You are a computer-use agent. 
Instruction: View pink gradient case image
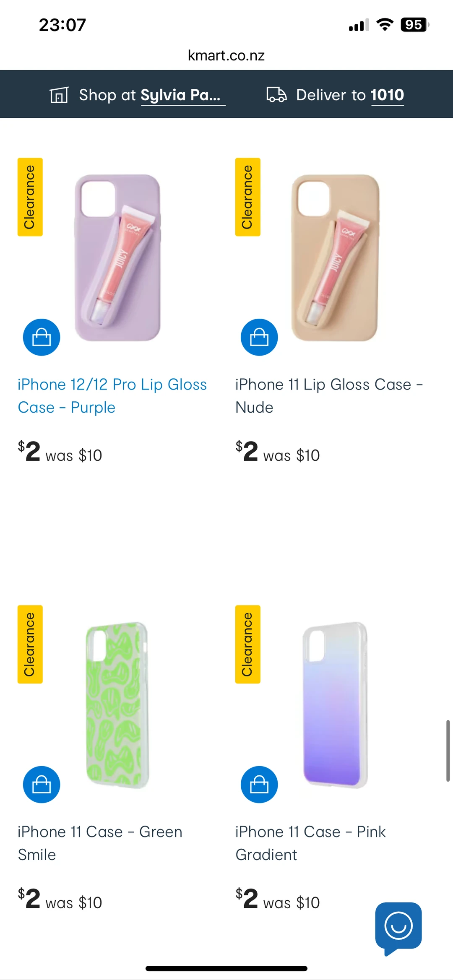point(335,705)
